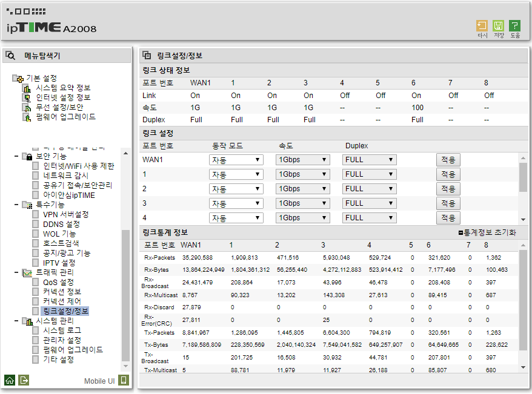
Task: Open DDNS 설정 menu item
Action: click(61, 225)
